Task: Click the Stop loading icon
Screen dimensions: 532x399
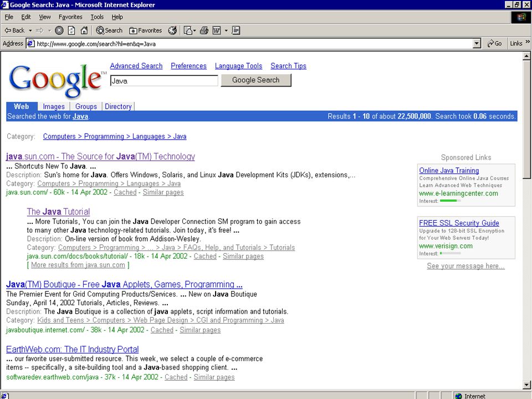Action: [x=59, y=30]
